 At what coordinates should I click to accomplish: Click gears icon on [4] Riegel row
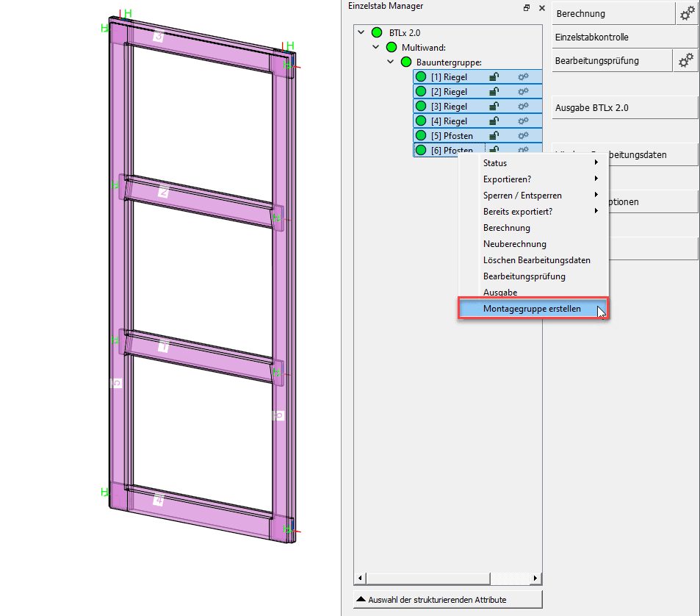pos(523,121)
